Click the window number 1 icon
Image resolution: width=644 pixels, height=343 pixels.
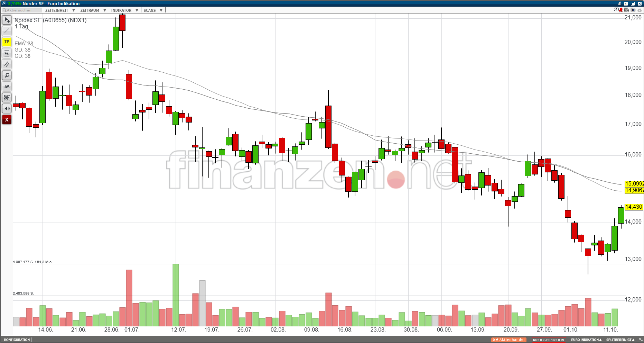(x=626, y=3)
